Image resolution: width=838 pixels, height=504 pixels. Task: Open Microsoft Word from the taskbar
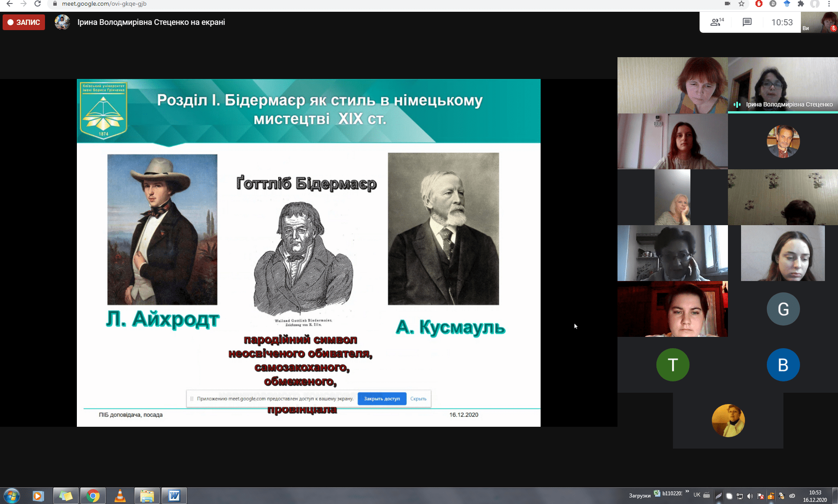tap(174, 496)
